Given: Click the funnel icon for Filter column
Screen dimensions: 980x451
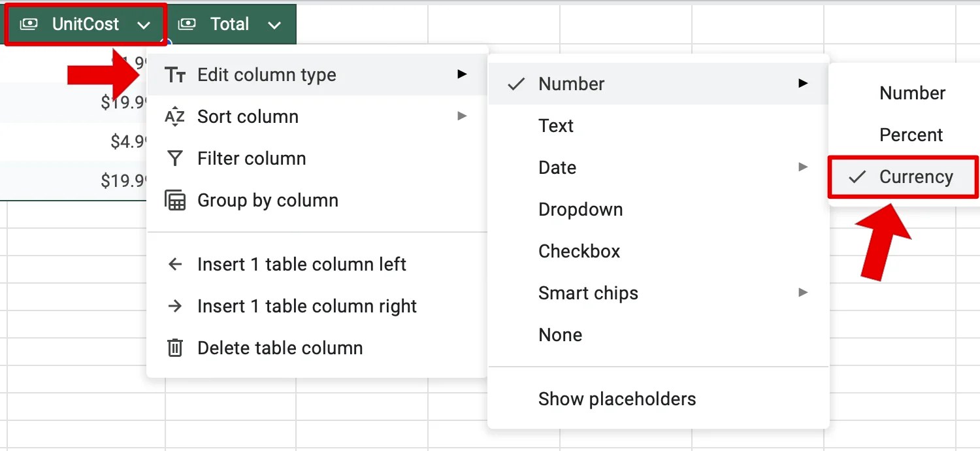Looking at the screenshot, I should pyautogui.click(x=174, y=158).
